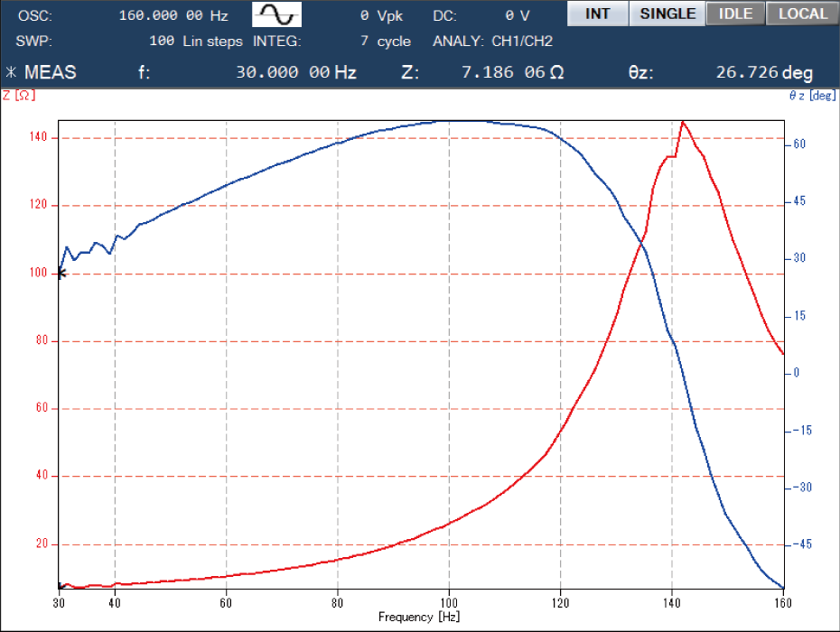Select the Z impedance reading 7.186 06 Ω
840x632 pixels.
pyautogui.click(x=512, y=73)
